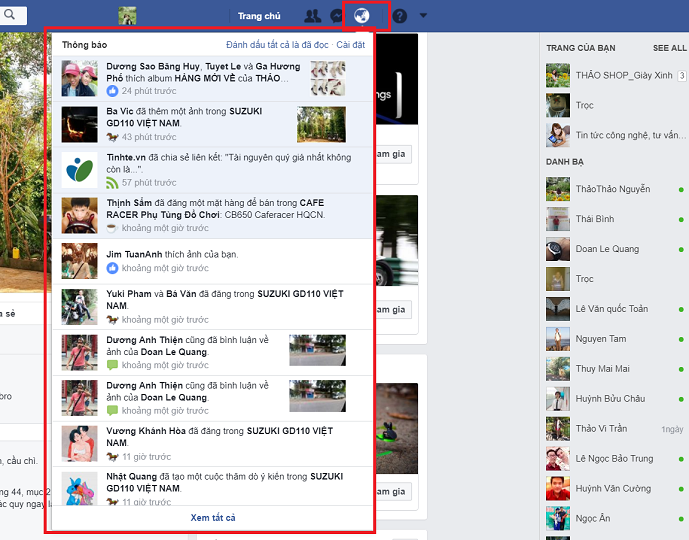Screen dimensions: 689x540
Task: Open Vương Khánh Hòa post notification
Action: [212, 444]
